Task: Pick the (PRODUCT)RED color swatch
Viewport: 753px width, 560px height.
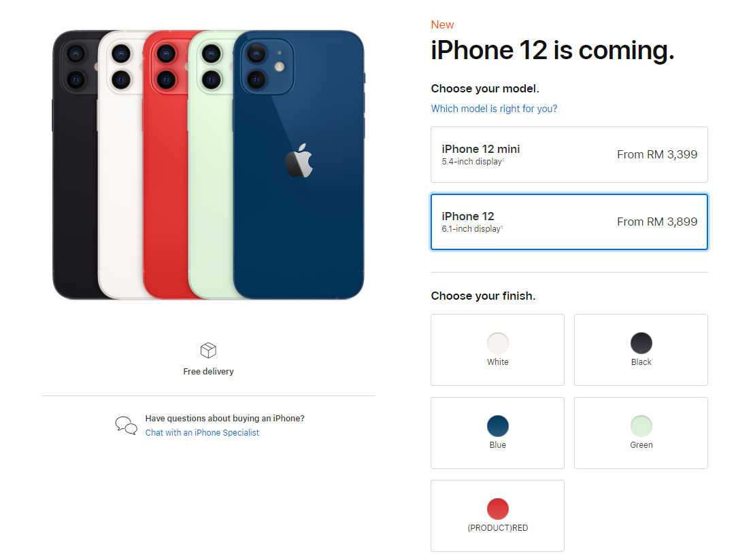Action: coord(497,508)
